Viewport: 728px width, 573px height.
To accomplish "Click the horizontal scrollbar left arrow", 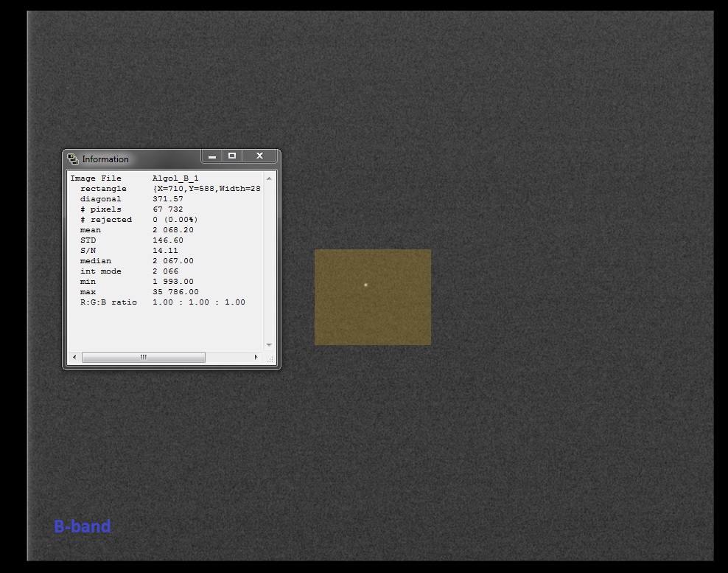I will pyautogui.click(x=74, y=357).
